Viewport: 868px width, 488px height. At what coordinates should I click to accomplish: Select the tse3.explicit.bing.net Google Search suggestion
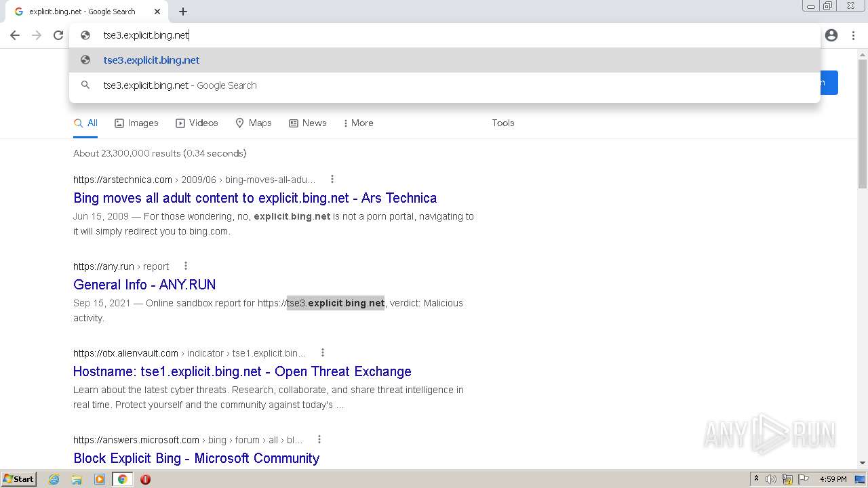[444, 85]
